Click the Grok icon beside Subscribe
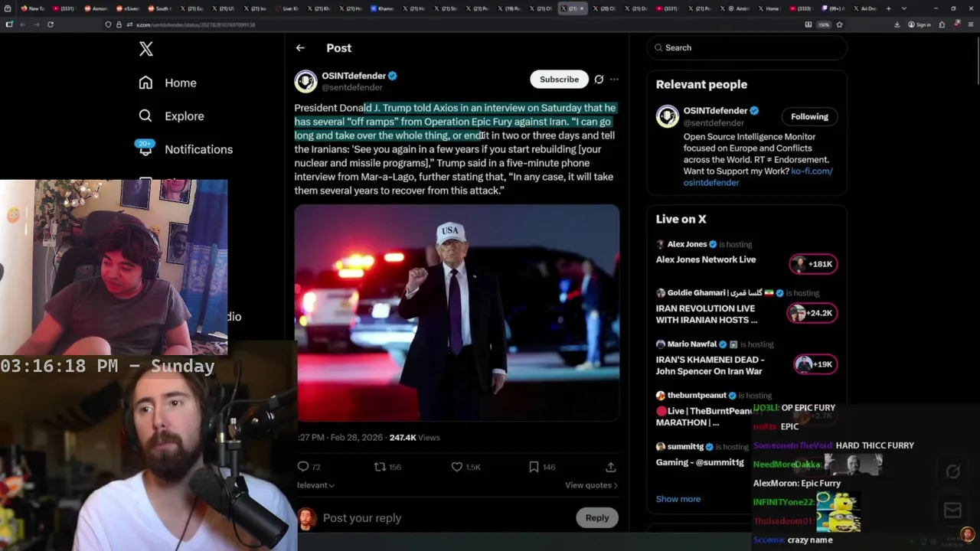The height and width of the screenshot is (551, 980). pos(599,79)
